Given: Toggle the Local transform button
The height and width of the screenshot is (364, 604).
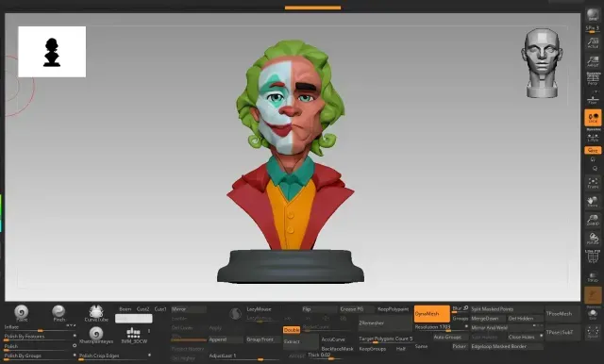Looking at the screenshot, I should tap(593, 117).
